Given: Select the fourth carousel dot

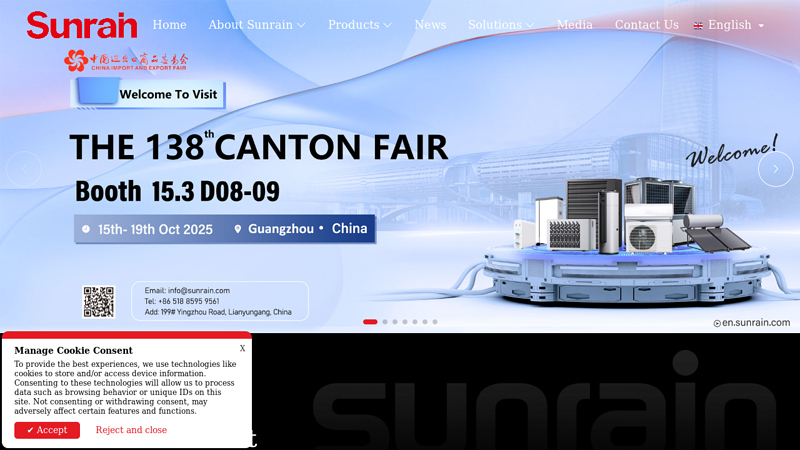Looking at the screenshot, I should pyautogui.click(x=405, y=322).
